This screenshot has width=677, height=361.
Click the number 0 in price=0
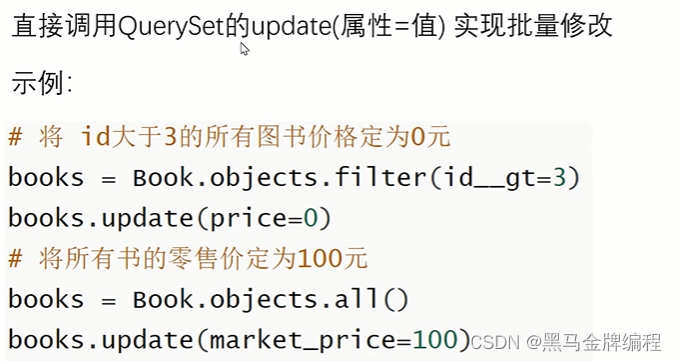coord(310,218)
